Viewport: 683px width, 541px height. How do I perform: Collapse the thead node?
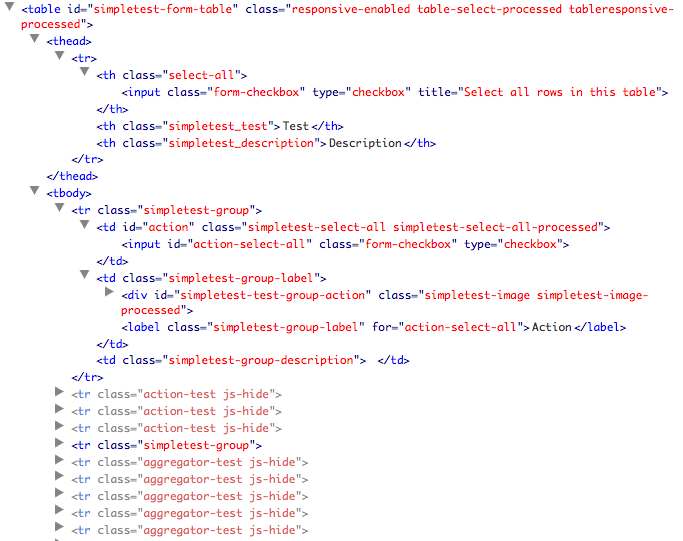[35, 39]
